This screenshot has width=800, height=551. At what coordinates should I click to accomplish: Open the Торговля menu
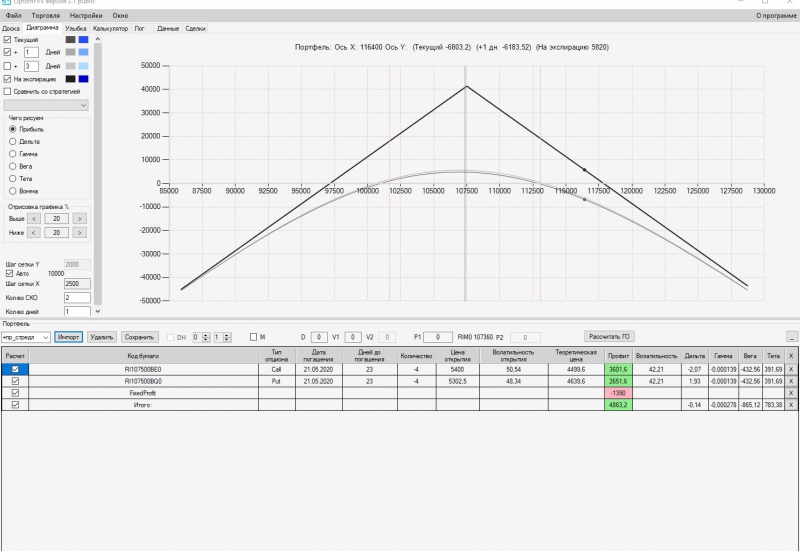coord(45,15)
